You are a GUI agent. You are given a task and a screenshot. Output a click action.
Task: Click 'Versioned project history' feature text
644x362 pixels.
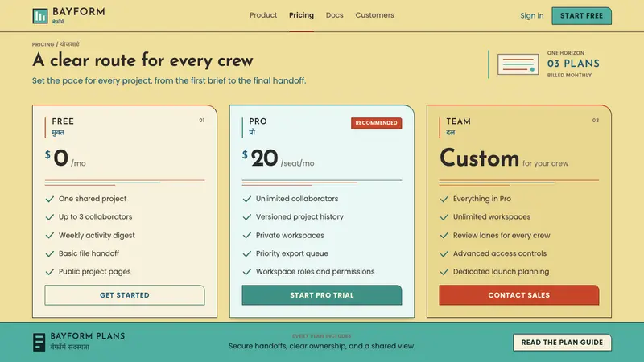pos(299,216)
